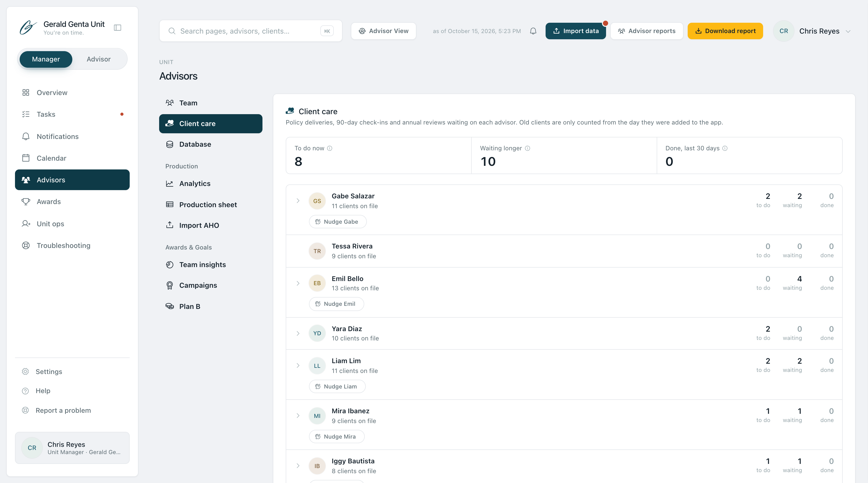Click the EB avatar for Emil Bello
Viewport: 868px width, 483px height.
point(317,283)
